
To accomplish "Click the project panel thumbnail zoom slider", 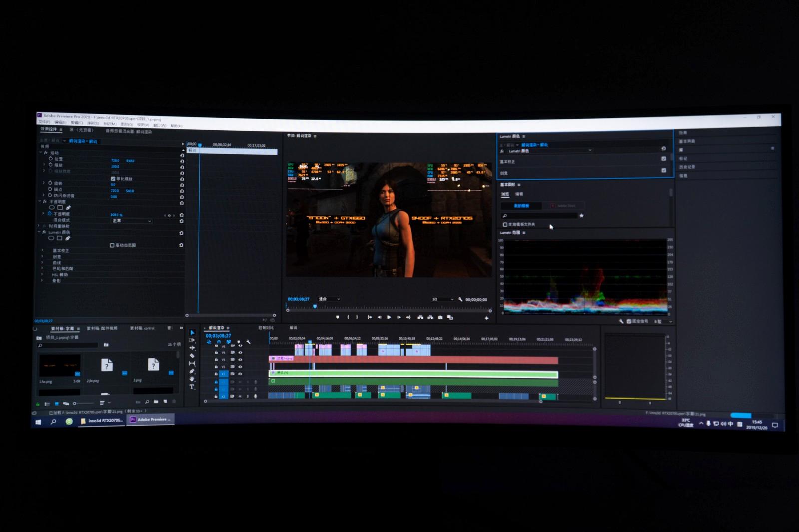I will click(84, 403).
